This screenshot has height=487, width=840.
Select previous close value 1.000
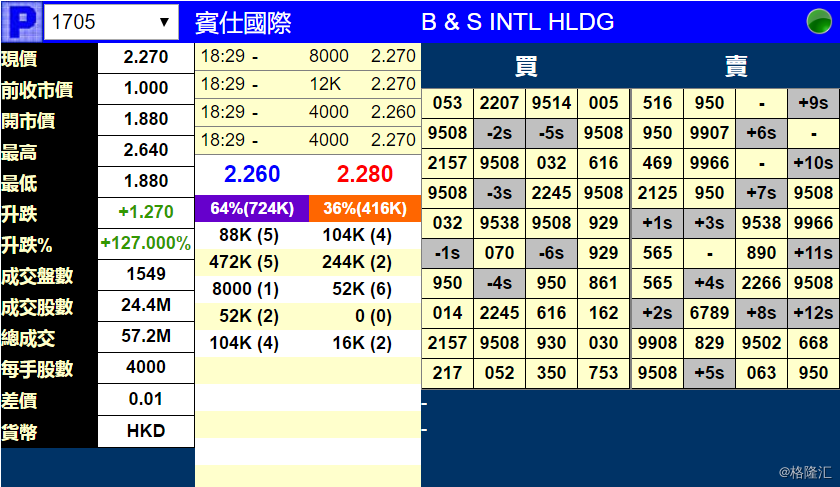point(146,88)
